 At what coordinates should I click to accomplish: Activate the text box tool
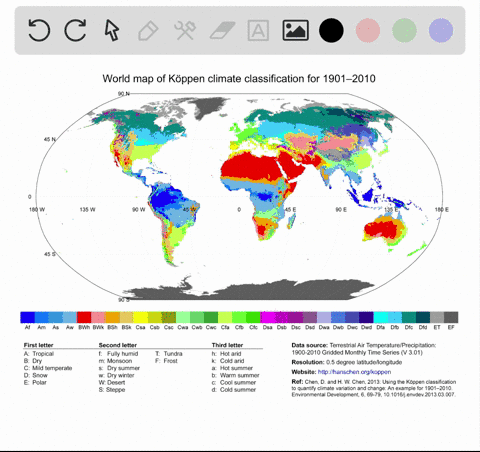pos(258,30)
